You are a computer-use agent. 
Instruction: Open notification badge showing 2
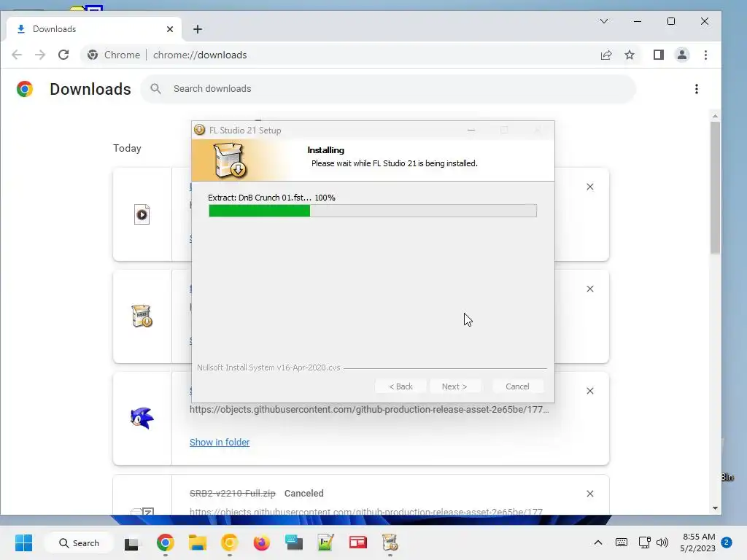(x=727, y=542)
